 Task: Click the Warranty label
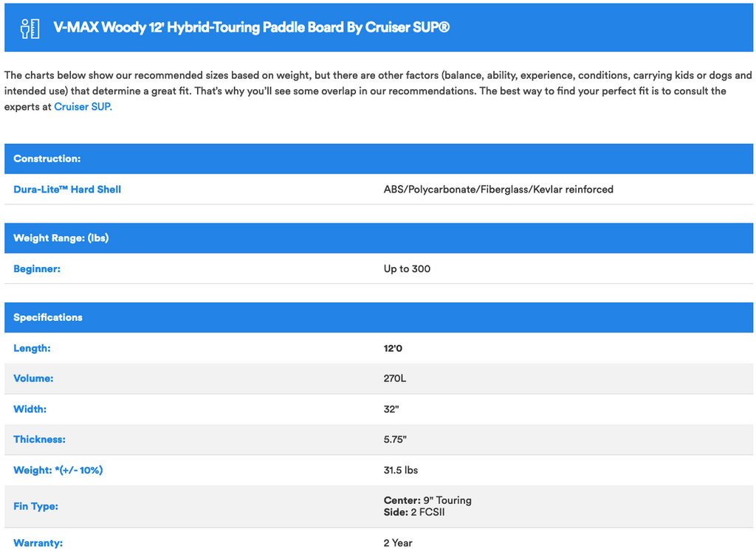click(38, 543)
